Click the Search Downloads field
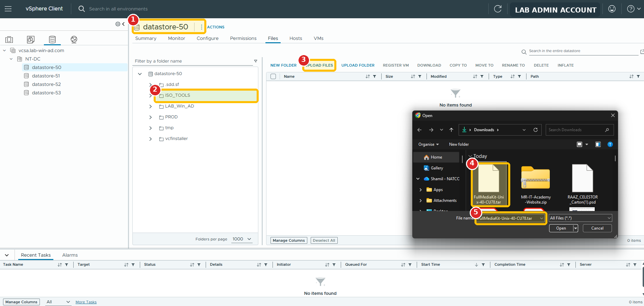The image size is (644, 306). point(579,130)
